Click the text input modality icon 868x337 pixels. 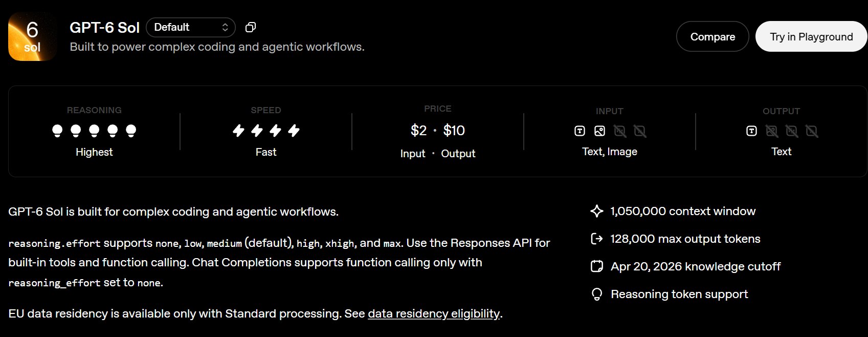[x=580, y=131]
